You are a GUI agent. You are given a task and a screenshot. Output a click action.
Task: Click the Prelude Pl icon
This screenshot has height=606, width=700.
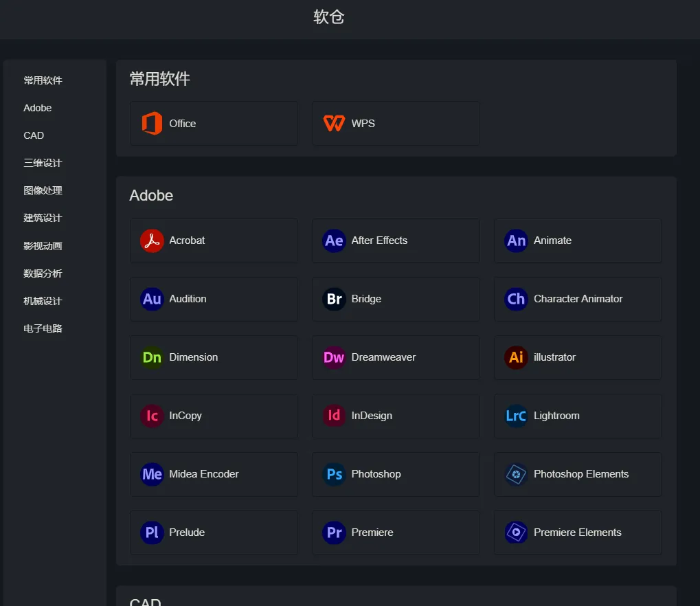[152, 533]
